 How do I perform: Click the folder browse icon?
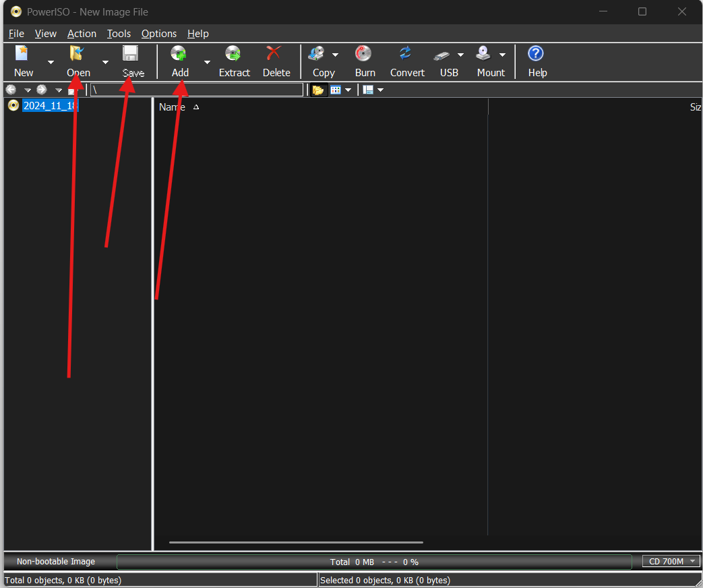[x=317, y=89]
